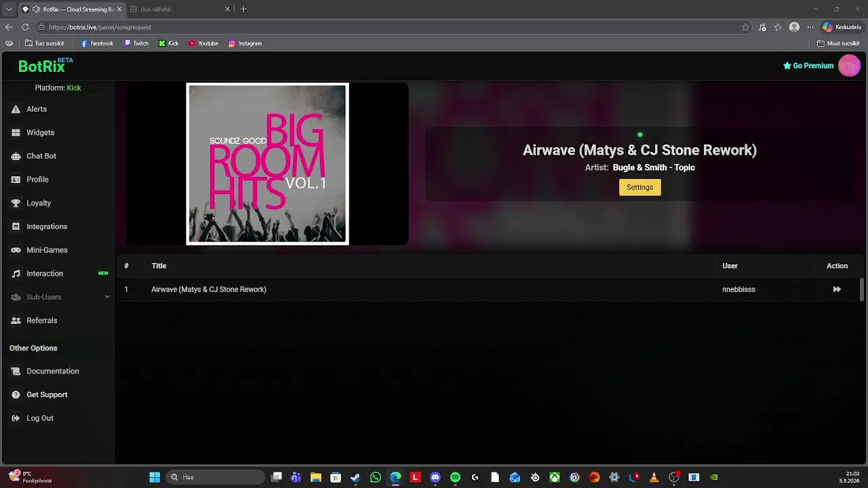
Task: Open a new browser tab
Action: click(243, 9)
